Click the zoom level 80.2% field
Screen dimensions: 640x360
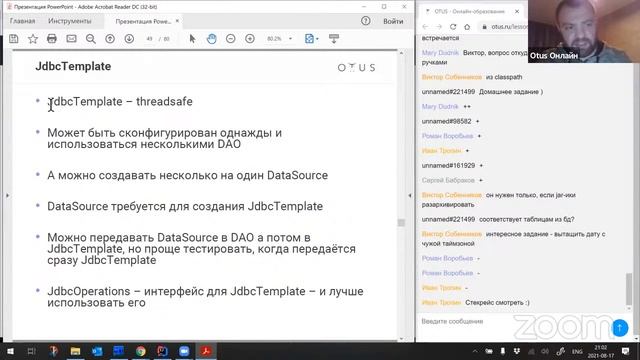(x=274, y=39)
